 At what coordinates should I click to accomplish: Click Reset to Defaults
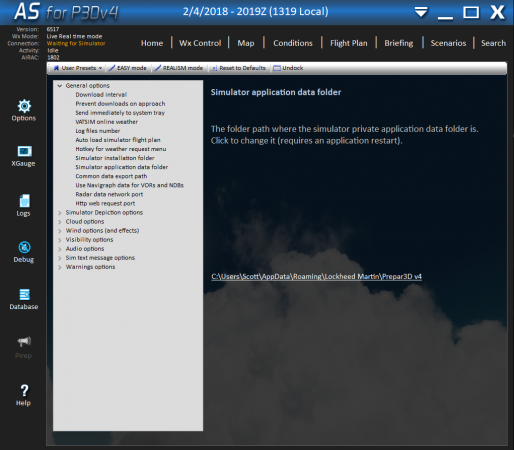(x=239, y=68)
